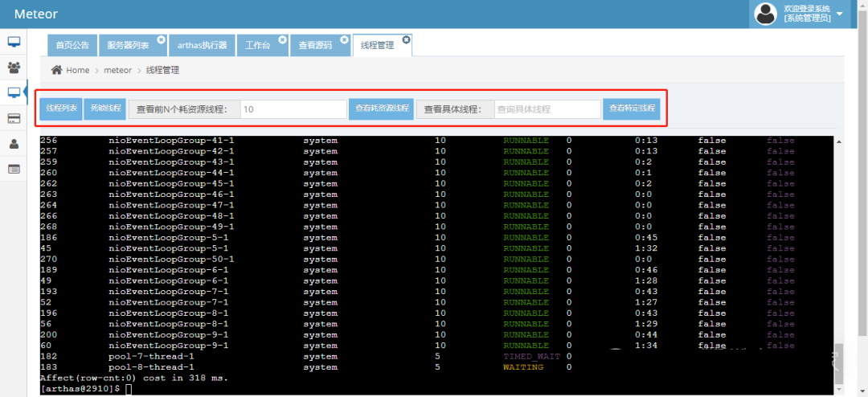
Task: Close the 查看源码 tab
Action: click(344, 39)
